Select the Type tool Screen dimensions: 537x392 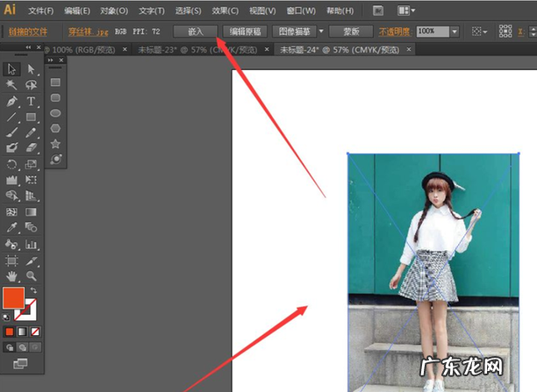32,101
